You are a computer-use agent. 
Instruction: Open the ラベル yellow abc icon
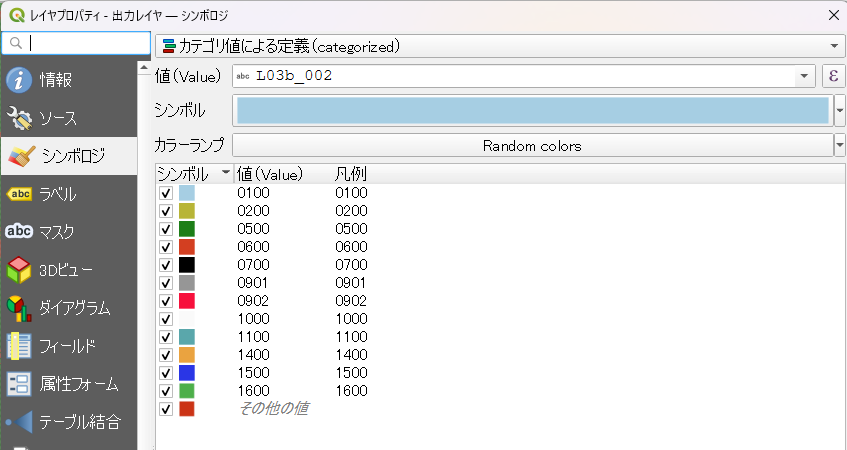(19, 194)
